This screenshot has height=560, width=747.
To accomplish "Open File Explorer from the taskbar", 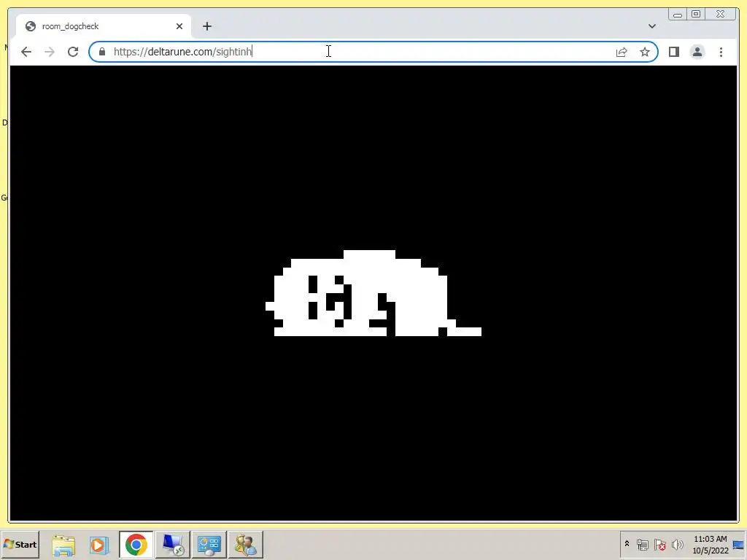I will [x=63, y=545].
